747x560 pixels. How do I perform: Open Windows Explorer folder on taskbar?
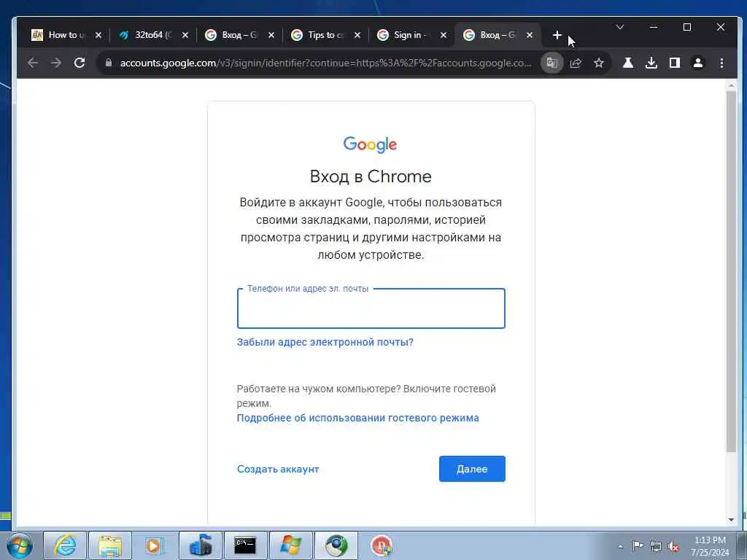(x=110, y=545)
